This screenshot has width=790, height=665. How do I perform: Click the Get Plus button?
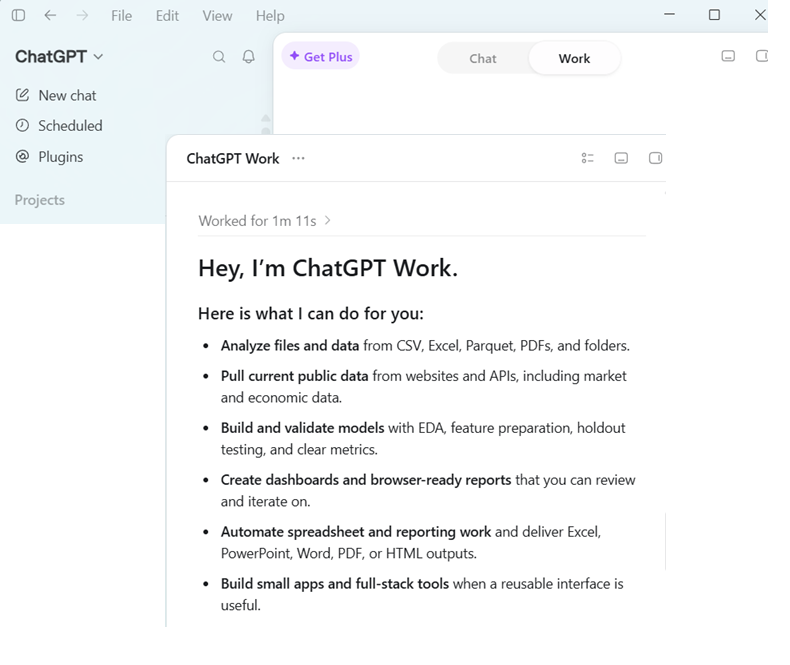(x=320, y=56)
